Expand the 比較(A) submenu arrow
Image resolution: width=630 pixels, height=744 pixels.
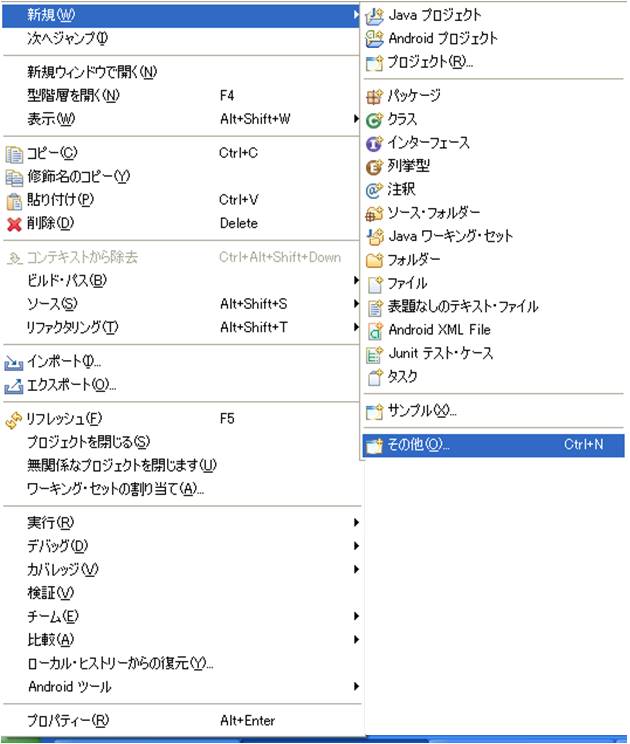[x=356, y=640]
